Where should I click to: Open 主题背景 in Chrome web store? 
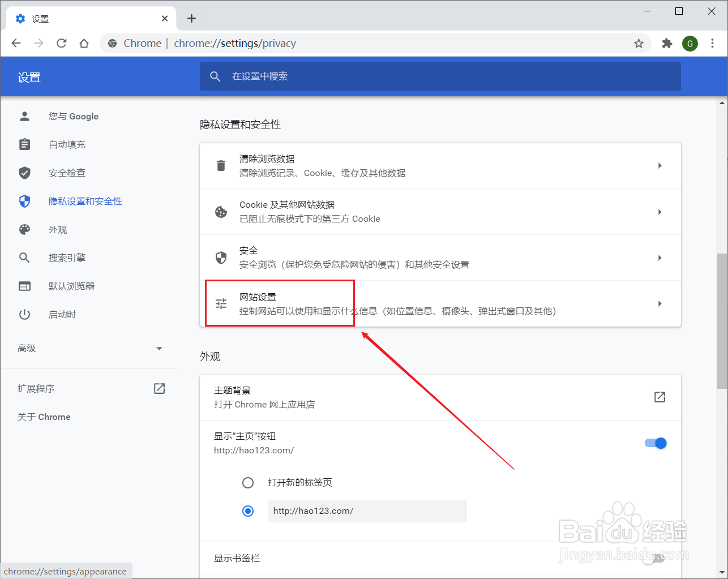(x=660, y=397)
